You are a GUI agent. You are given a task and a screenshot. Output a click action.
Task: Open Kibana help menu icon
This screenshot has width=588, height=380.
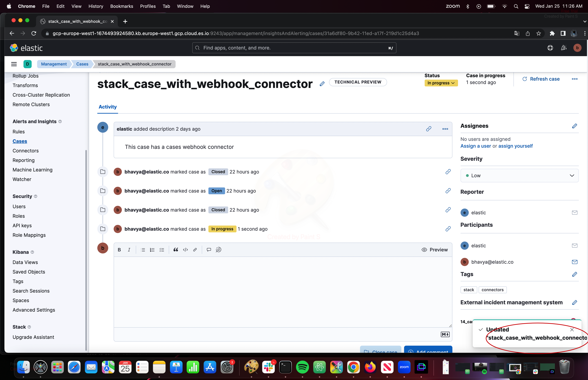pyautogui.click(x=550, y=48)
